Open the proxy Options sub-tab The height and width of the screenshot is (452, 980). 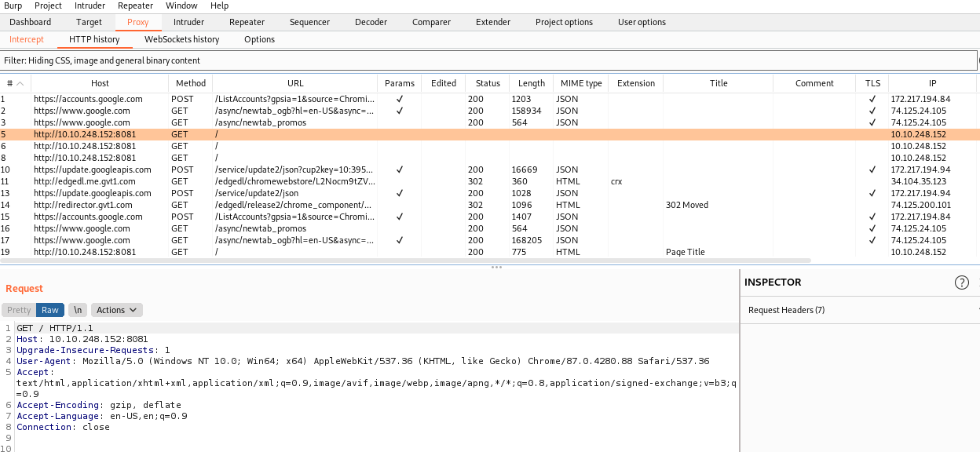coord(259,39)
